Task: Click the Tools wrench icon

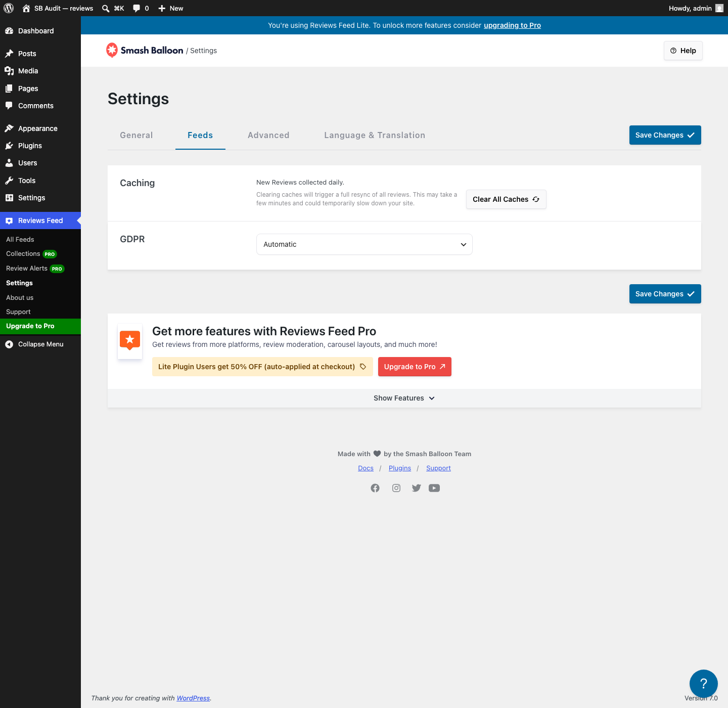Action: coord(9,181)
